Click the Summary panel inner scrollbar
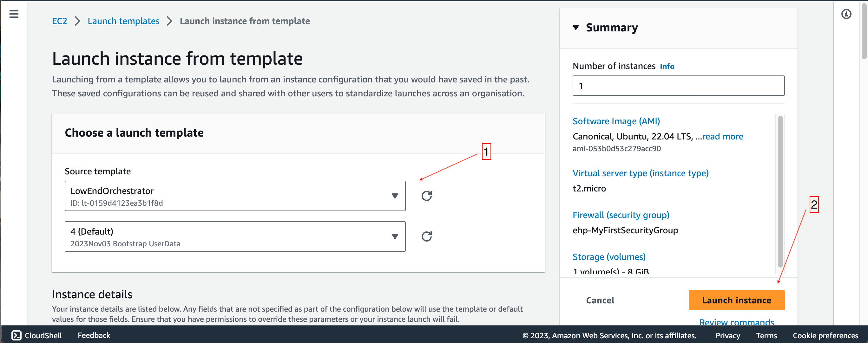868x343 pixels. point(780,192)
